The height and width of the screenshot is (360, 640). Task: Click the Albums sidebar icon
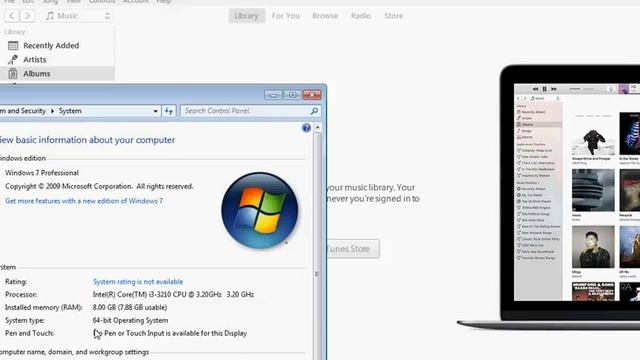(x=13, y=74)
